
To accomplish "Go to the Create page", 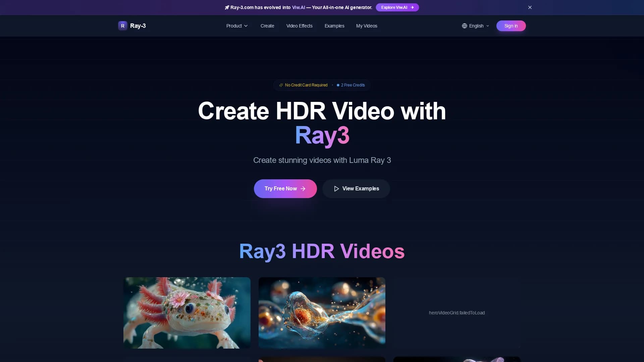I will click(x=267, y=26).
